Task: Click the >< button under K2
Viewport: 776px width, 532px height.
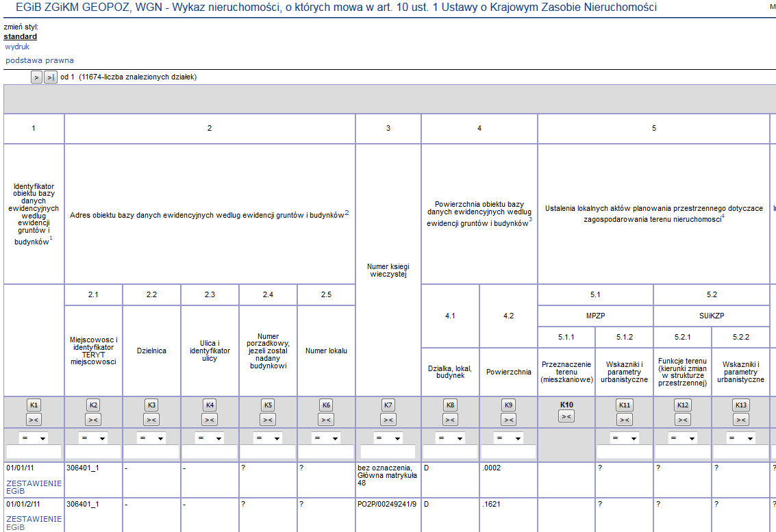Action: 93,420
